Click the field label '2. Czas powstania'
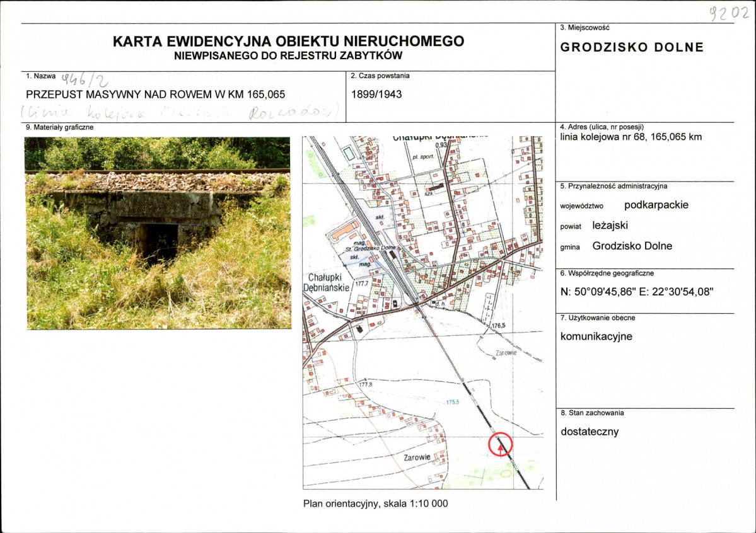756x533 pixels. pyautogui.click(x=380, y=76)
